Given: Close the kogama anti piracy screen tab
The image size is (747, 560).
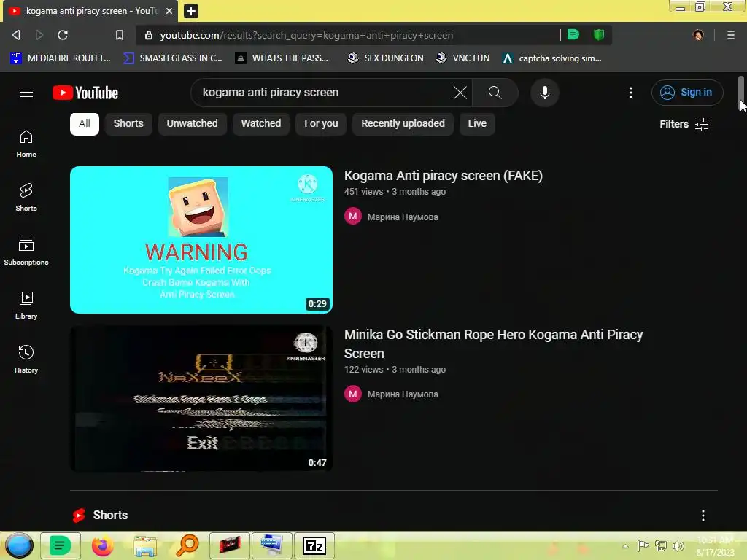Looking at the screenshot, I should 169,10.
